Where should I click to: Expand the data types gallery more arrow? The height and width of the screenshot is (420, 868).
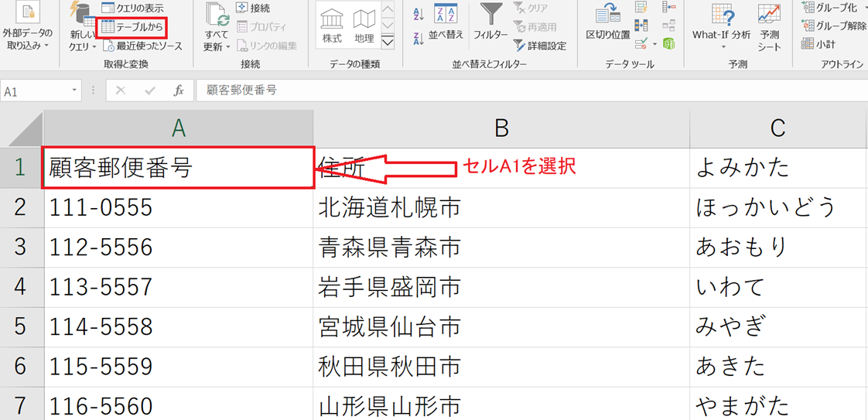tap(388, 42)
